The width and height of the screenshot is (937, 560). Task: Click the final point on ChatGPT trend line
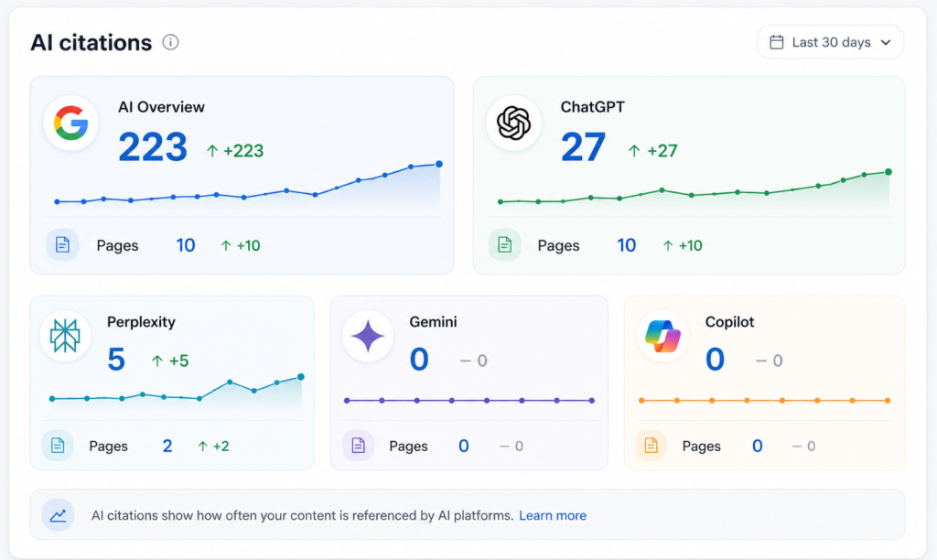pyautogui.click(x=889, y=172)
